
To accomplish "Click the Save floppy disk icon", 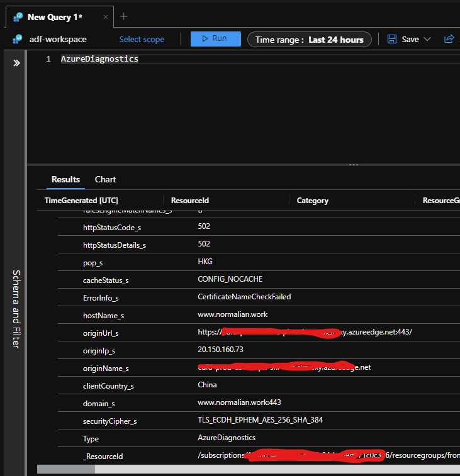I will pyautogui.click(x=392, y=39).
